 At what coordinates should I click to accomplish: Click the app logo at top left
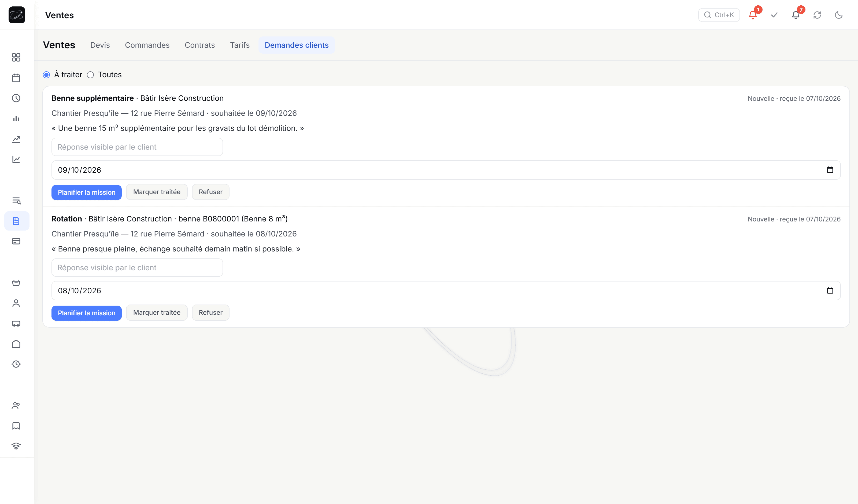pos(17,15)
